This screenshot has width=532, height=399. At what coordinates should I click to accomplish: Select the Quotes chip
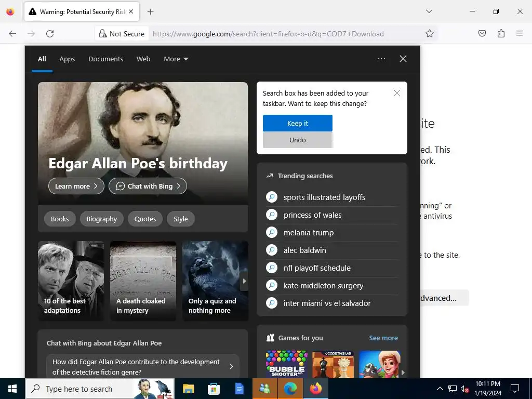145,219
